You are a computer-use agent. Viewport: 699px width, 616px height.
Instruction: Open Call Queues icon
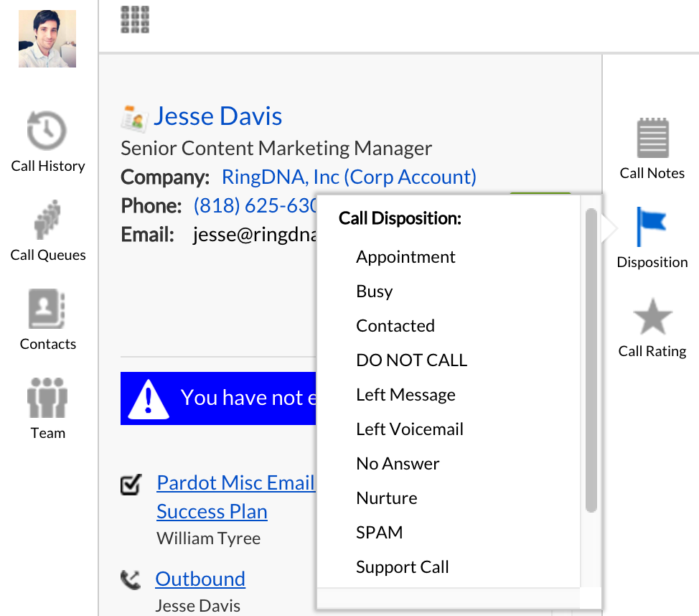click(x=47, y=220)
